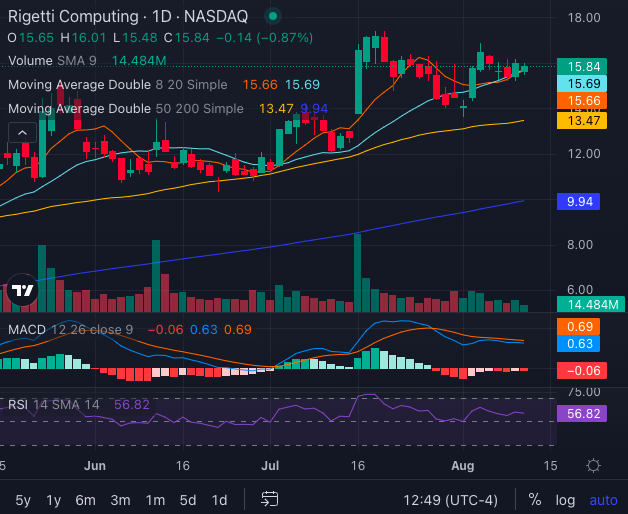Click the orange 0.69 MACD signal label
628x514 pixels.
(x=578, y=327)
